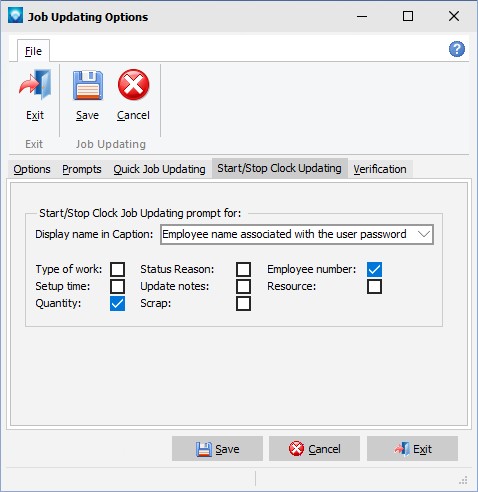Enable the Status Reason checkbox
Screen dimensions: 478x492
click(x=243, y=269)
